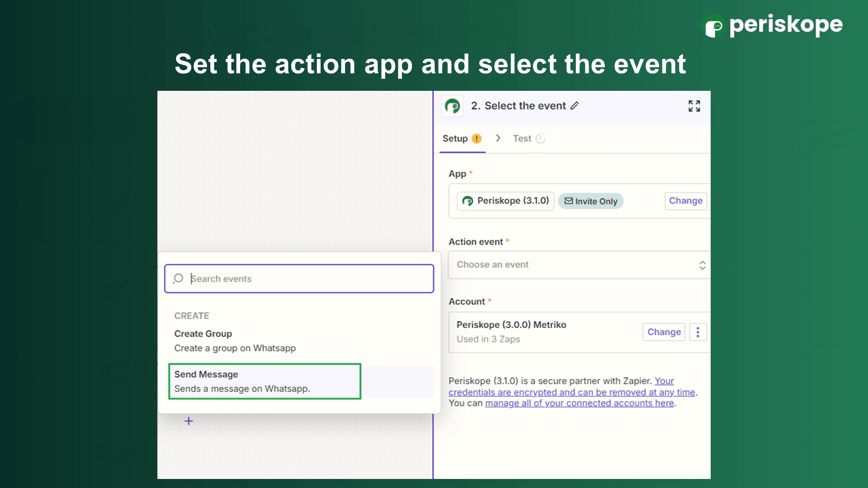Open the Choose an event dropdown
This screenshot has height=488, width=868.
[x=574, y=265]
